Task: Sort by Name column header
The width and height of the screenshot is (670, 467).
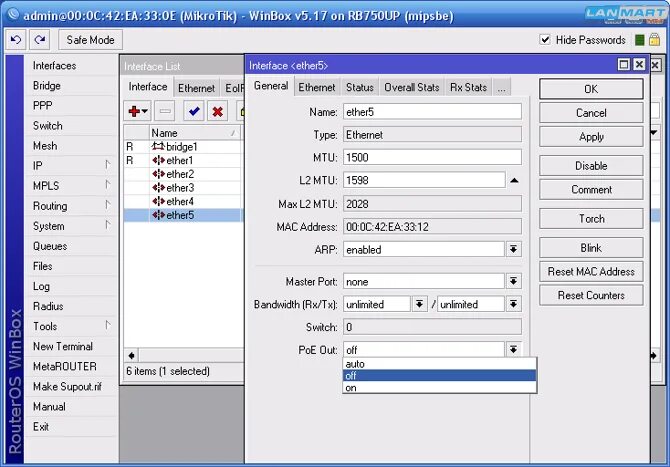Action: click(195, 132)
